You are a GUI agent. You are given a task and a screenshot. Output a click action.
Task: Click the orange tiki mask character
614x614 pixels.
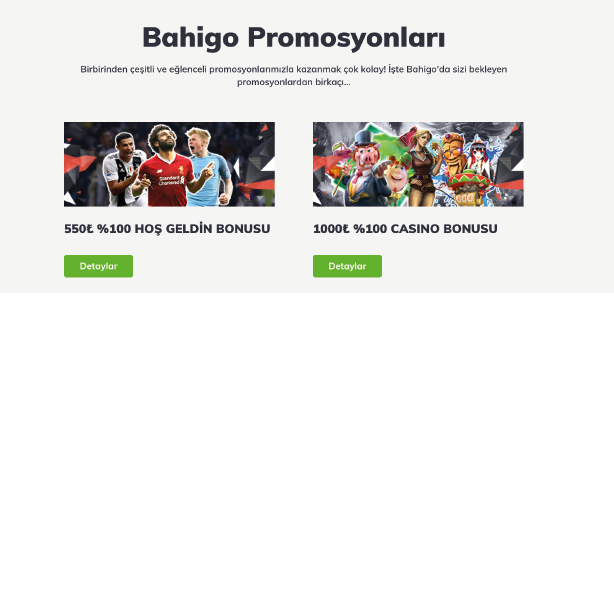pyautogui.click(x=454, y=155)
